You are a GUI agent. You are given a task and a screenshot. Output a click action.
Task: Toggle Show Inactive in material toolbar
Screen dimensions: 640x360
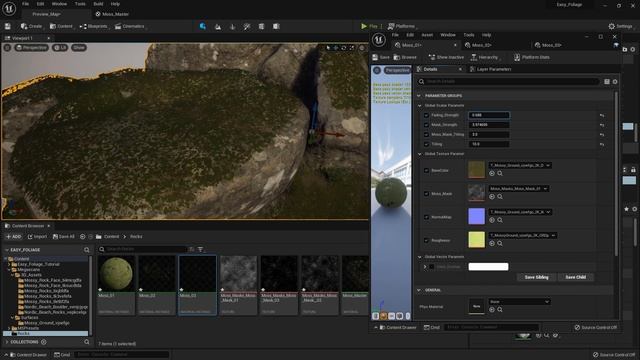pos(446,58)
